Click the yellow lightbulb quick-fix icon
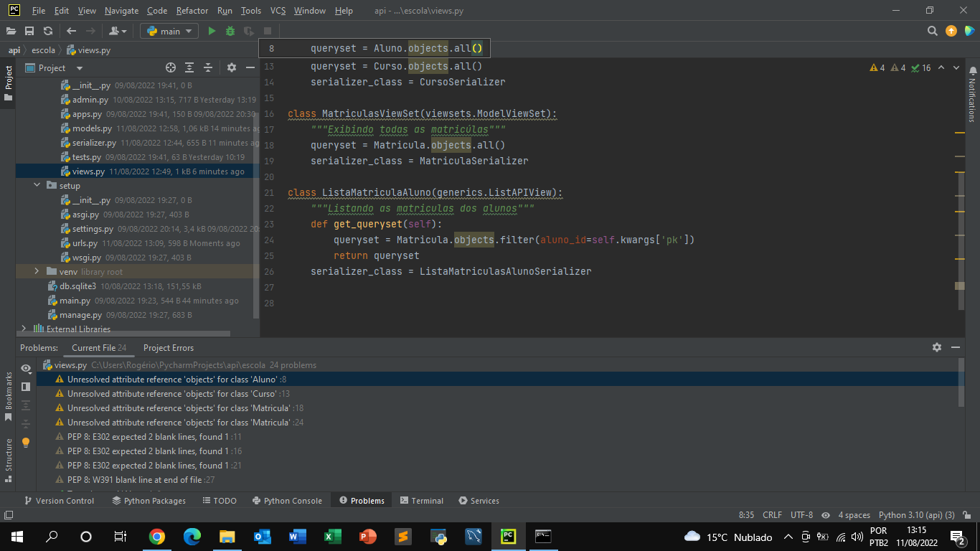This screenshot has height=551, width=980. pos(27,443)
